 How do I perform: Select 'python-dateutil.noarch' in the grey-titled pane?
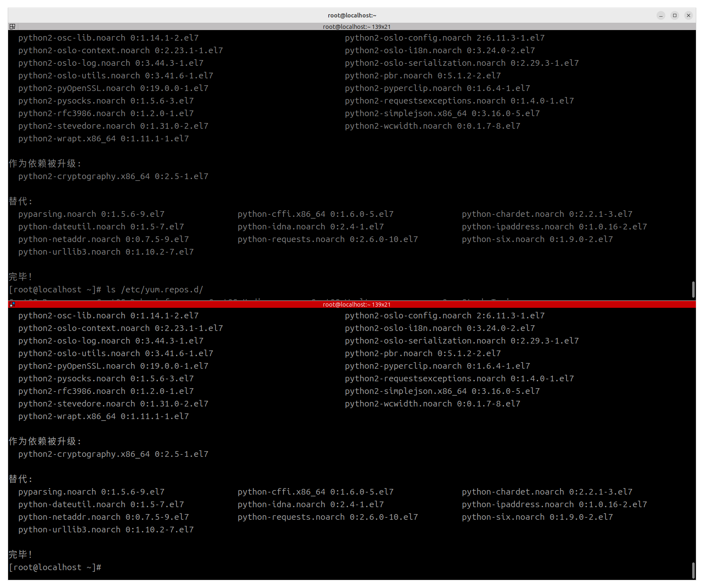tap(72, 227)
